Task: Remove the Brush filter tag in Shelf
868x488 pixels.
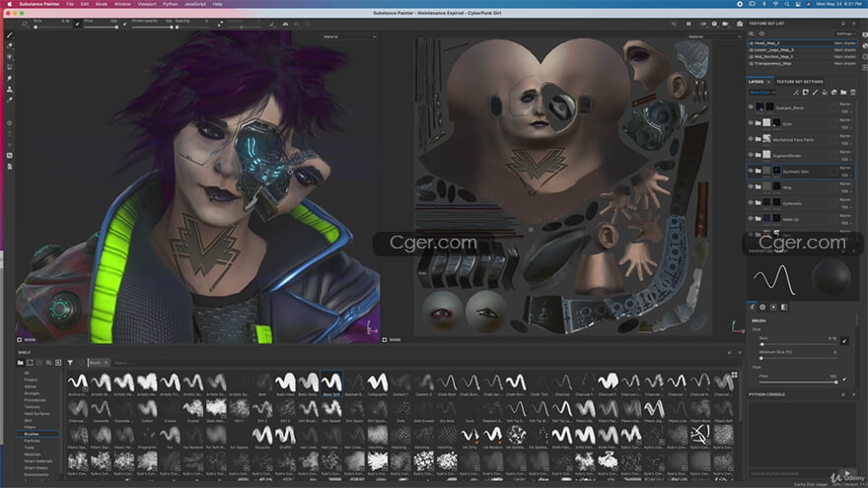Action: [x=107, y=363]
